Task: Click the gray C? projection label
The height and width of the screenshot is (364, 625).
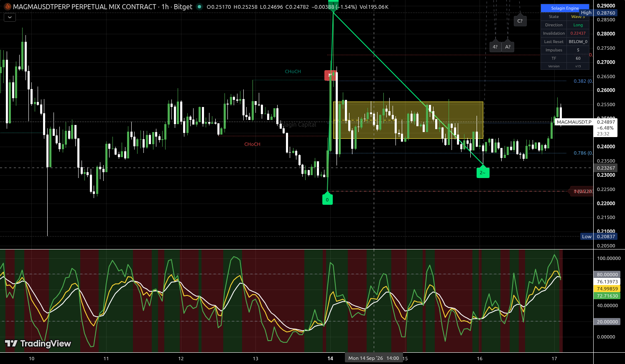Action: click(x=520, y=21)
